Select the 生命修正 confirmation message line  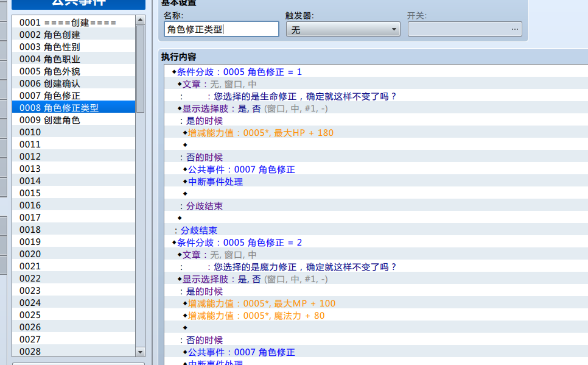376,96
